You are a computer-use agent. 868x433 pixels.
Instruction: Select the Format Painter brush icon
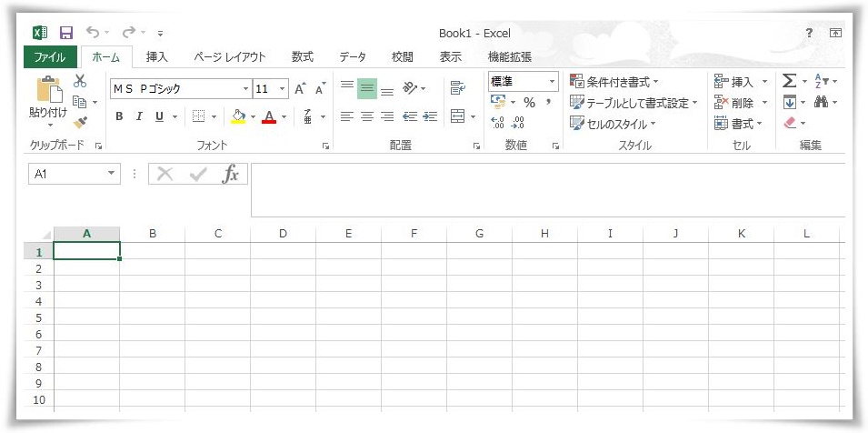point(80,122)
